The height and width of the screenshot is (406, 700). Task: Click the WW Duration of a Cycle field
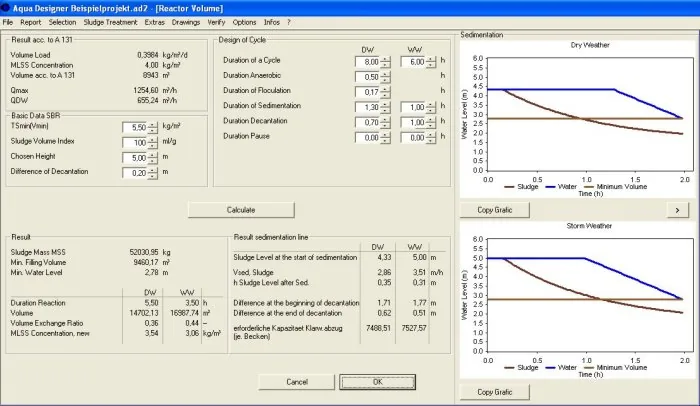click(413, 62)
